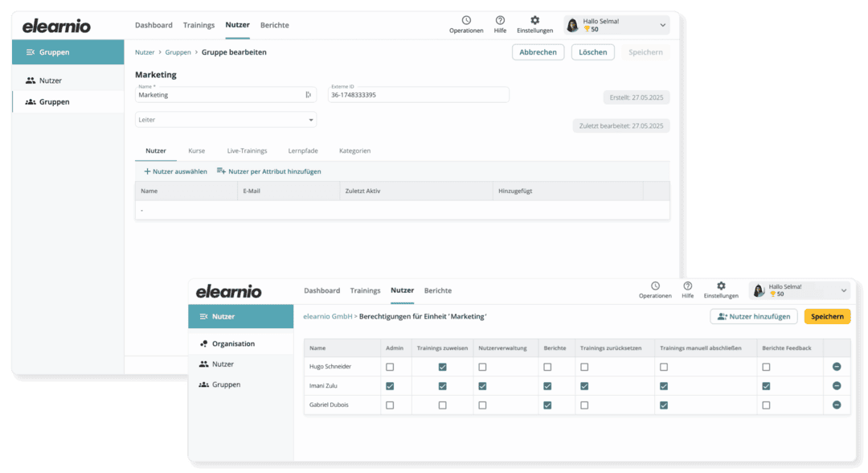
Task: Click Nutzer people icon in back window sidebar
Action: (31, 81)
